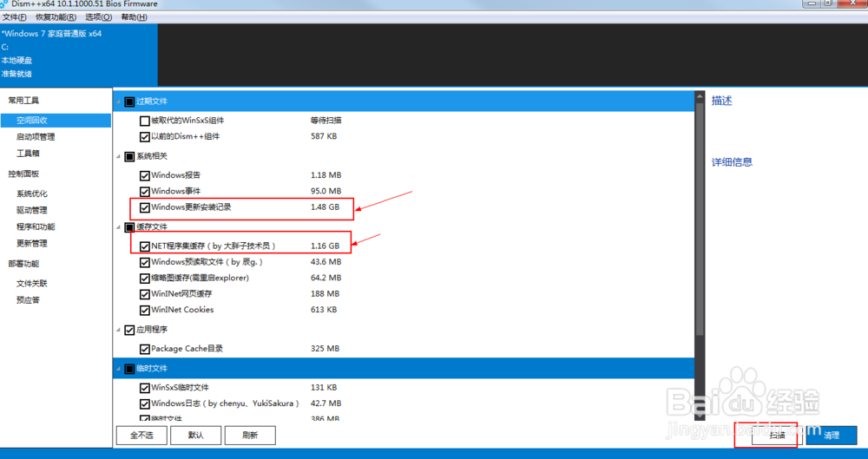Click the 1.48 GB size value
This screenshot has width=868, height=459.
coord(325,207)
